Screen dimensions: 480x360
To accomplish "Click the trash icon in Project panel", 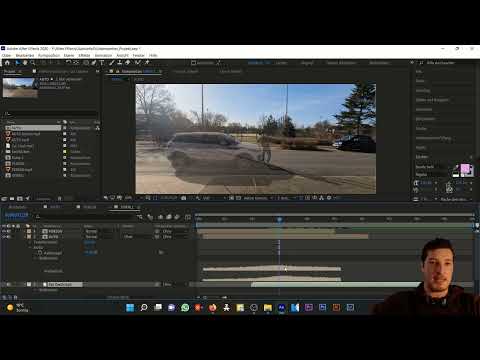I will (60, 199).
